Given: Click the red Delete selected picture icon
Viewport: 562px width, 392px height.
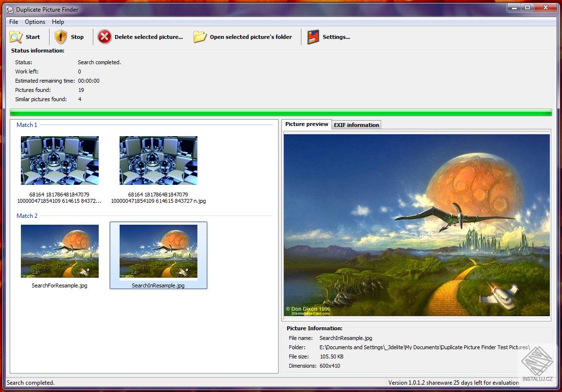Looking at the screenshot, I should [105, 37].
